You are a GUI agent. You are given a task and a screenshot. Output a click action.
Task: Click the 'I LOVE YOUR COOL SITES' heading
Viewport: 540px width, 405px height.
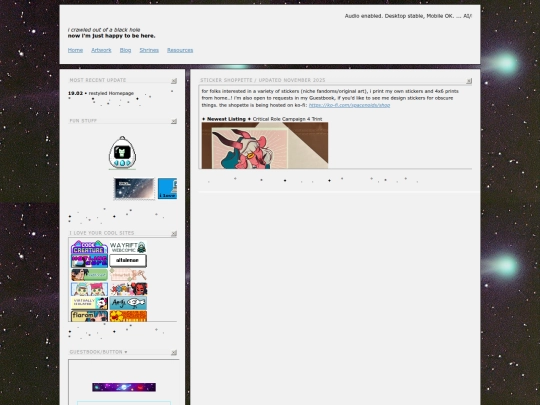coord(102,233)
